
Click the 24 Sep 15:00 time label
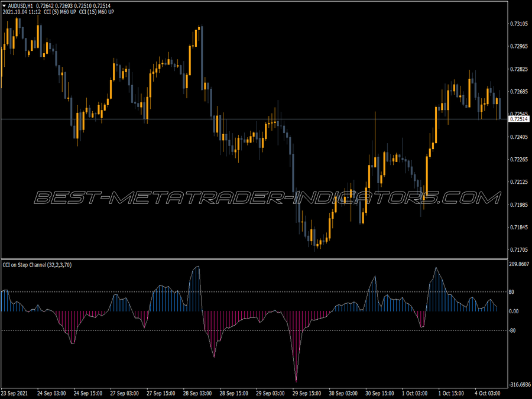88,393
